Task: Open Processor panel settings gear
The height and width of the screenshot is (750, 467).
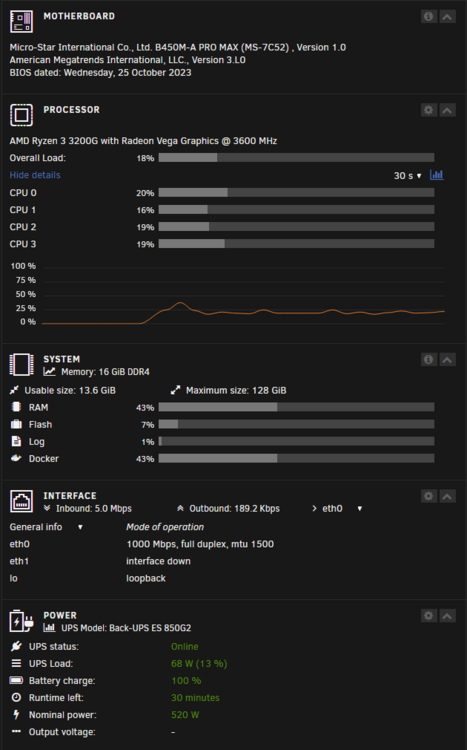Action: pyautogui.click(x=428, y=110)
